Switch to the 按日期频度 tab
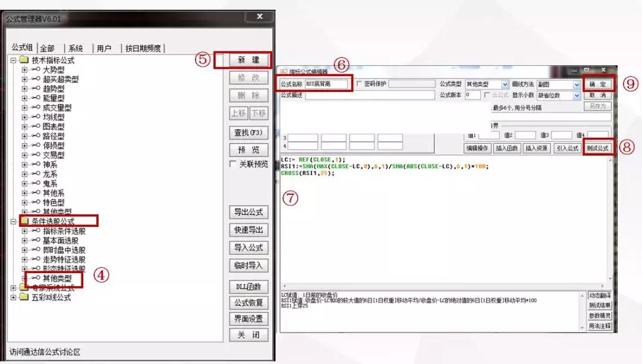The image size is (642, 364). [143, 47]
